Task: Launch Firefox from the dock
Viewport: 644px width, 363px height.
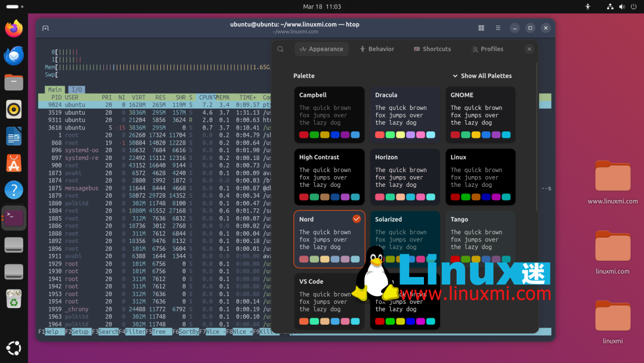Action: 13,27
